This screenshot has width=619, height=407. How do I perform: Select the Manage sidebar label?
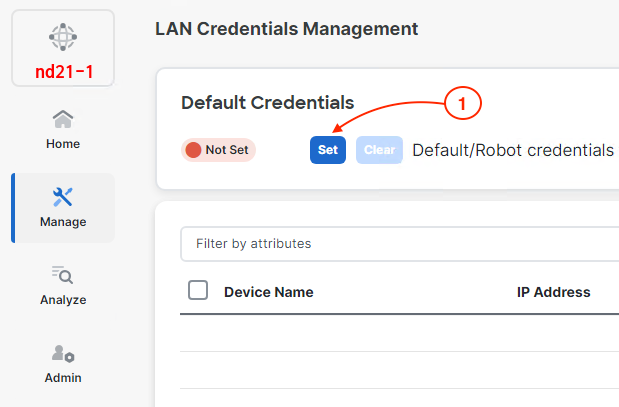(x=63, y=222)
